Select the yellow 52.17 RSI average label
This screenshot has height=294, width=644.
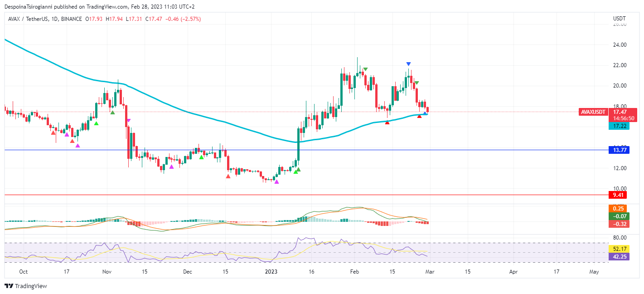(x=620, y=249)
